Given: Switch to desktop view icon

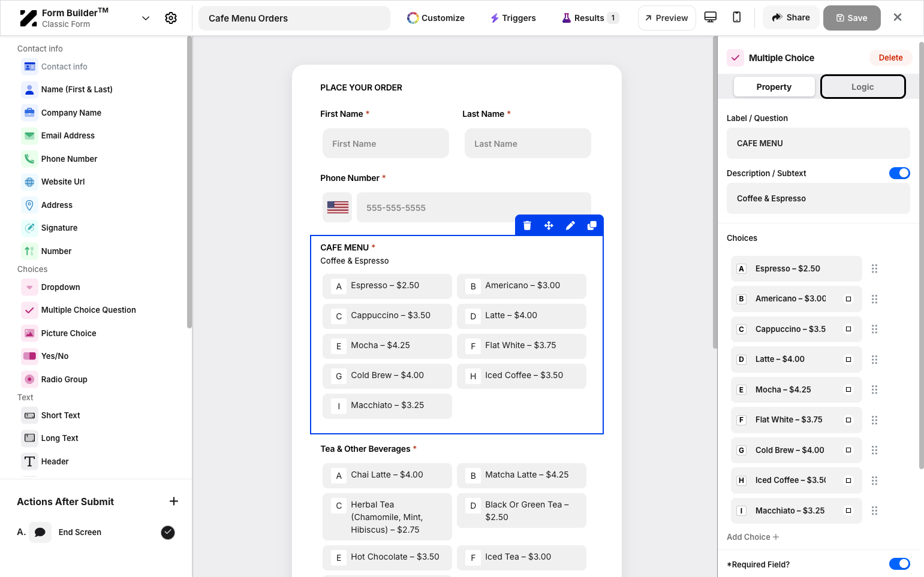Looking at the screenshot, I should 711,17.
